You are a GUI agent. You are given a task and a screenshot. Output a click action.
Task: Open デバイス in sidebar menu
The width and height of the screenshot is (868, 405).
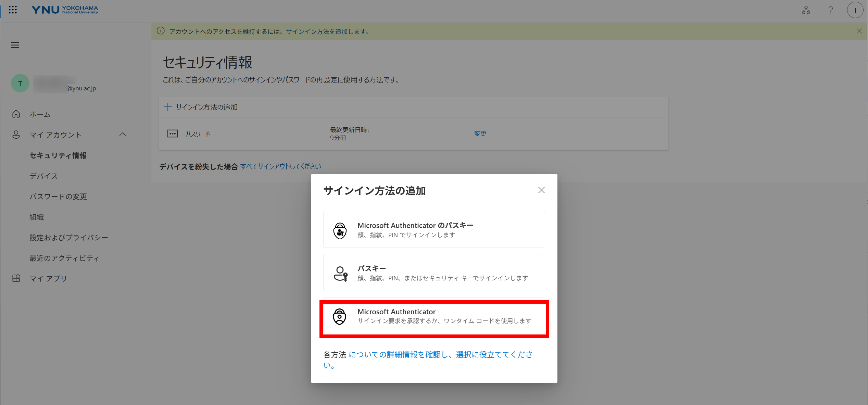pos(43,176)
